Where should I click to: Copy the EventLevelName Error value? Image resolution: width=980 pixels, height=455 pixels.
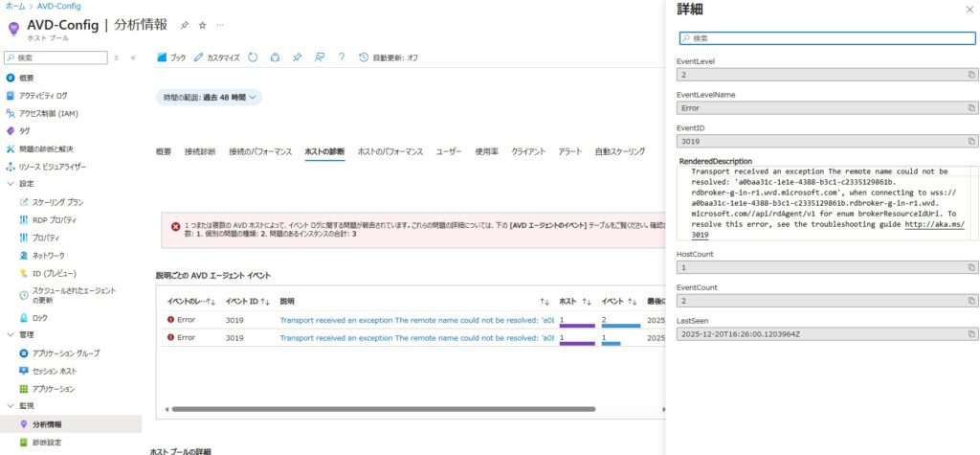pyautogui.click(x=970, y=108)
